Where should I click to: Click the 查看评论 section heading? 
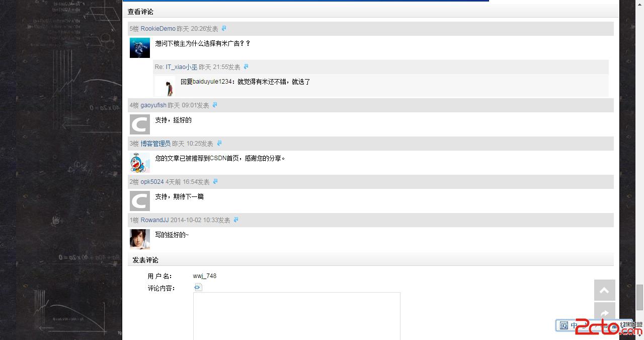click(140, 12)
